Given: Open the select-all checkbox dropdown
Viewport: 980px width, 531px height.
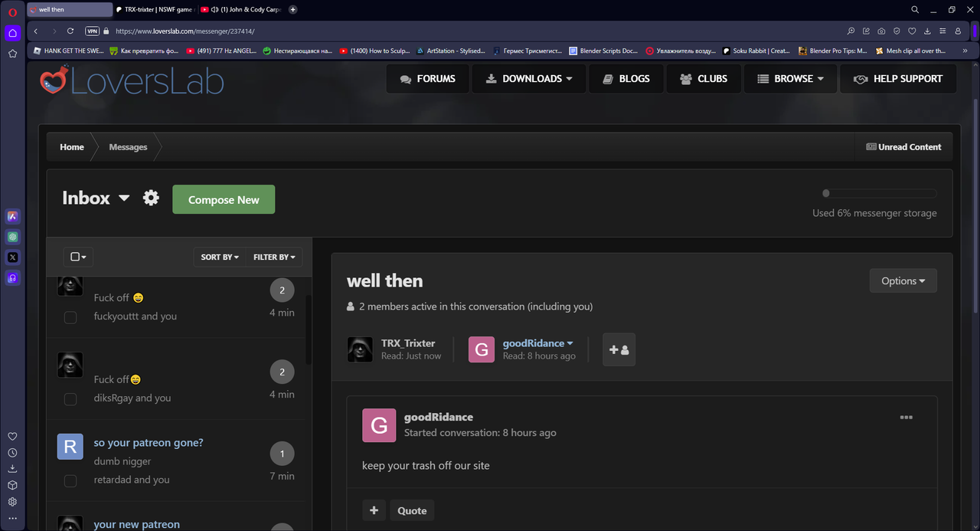Looking at the screenshot, I should tap(78, 257).
